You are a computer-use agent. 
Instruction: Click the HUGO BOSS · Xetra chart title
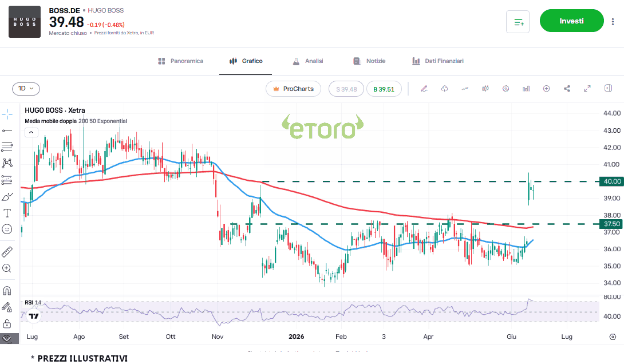(55, 110)
